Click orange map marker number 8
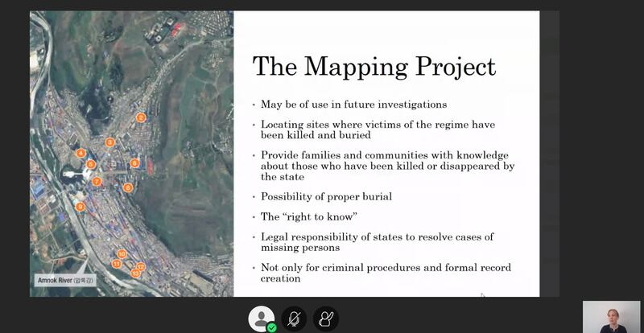Screen dimensions: 644x333 (x=128, y=188)
